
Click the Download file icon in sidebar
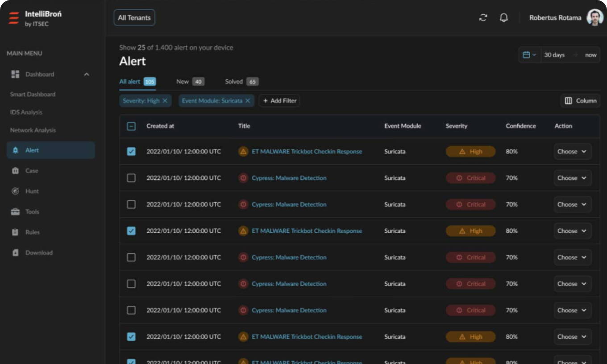pos(15,252)
